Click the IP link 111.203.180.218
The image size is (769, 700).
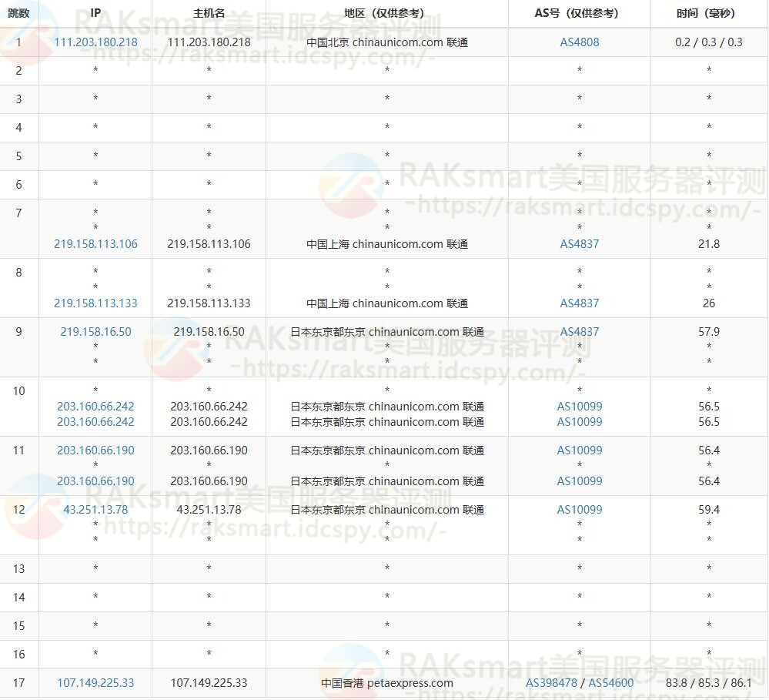(x=95, y=42)
